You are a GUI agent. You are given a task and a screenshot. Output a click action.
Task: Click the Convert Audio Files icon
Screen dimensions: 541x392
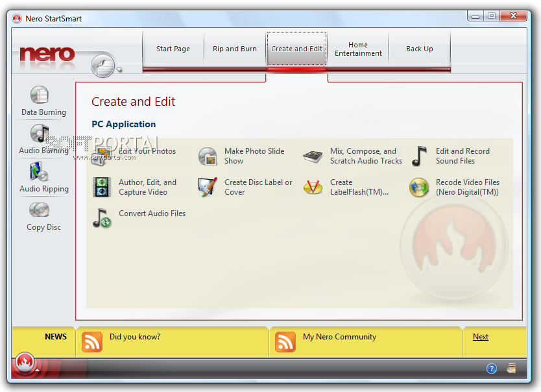tap(102, 218)
